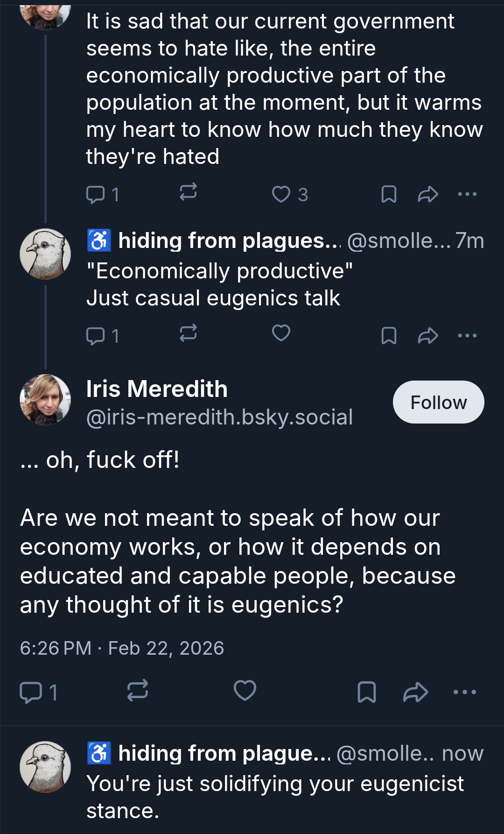Share the top post about current government
Image resolution: width=504 pixels, height=834 pixels.
[427, 194]
